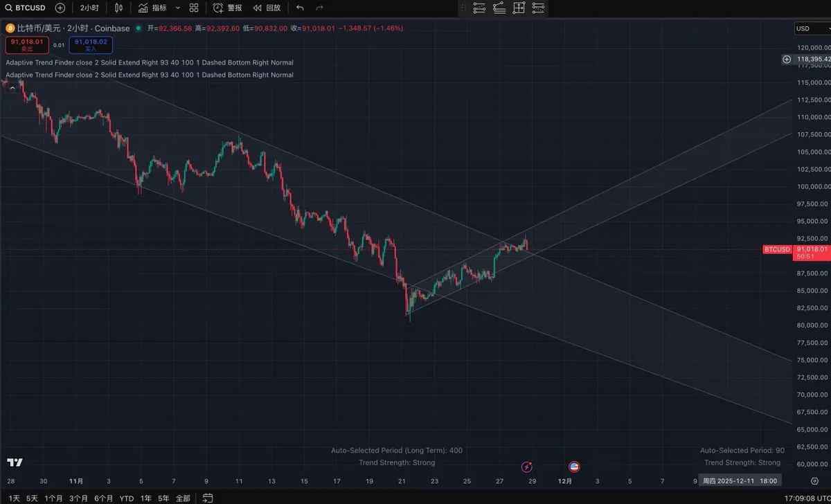Click the Auto-Selected Period (Long Term): 400 text
831x504 pixels.
tap(397, 450)
